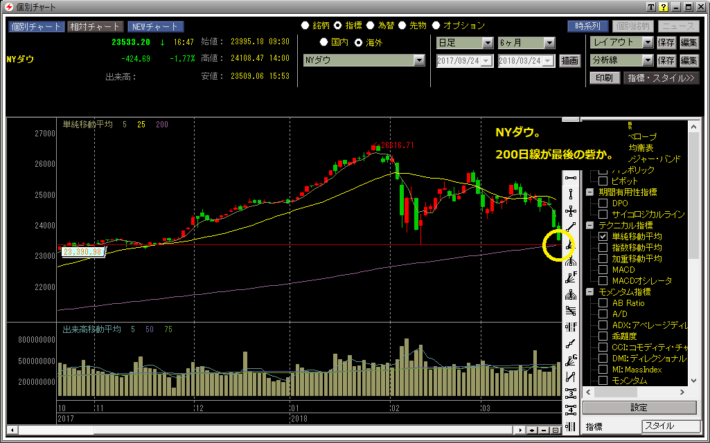Click the chart zoom-in plus button
Screen dimensions: 710x443
[x=532, y=430]
